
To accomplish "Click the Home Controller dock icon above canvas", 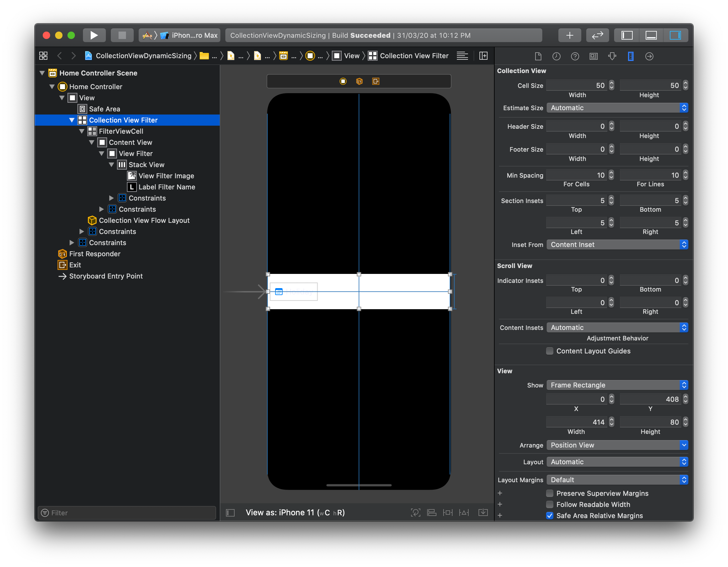I will point(343,81).
